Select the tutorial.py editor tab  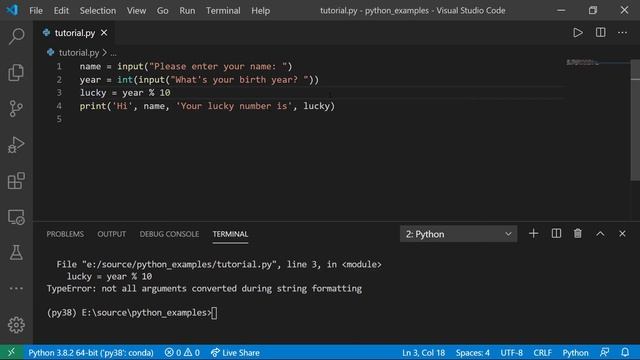(x=75, y=33)
